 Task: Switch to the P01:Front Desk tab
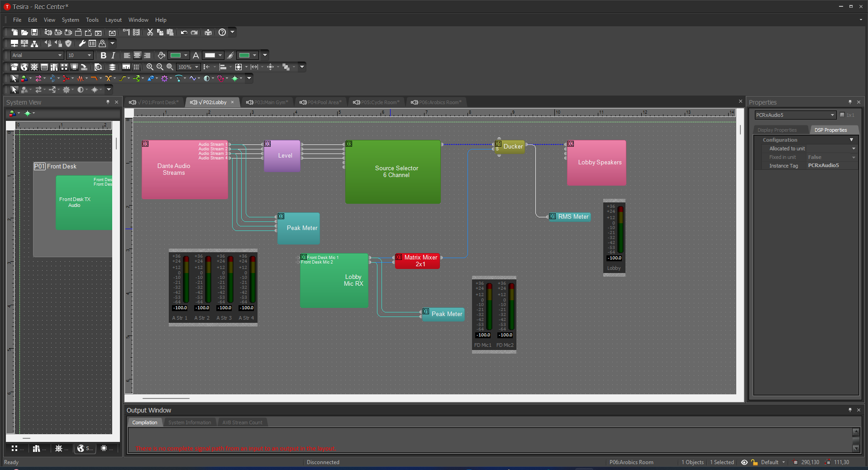point(154,102)
